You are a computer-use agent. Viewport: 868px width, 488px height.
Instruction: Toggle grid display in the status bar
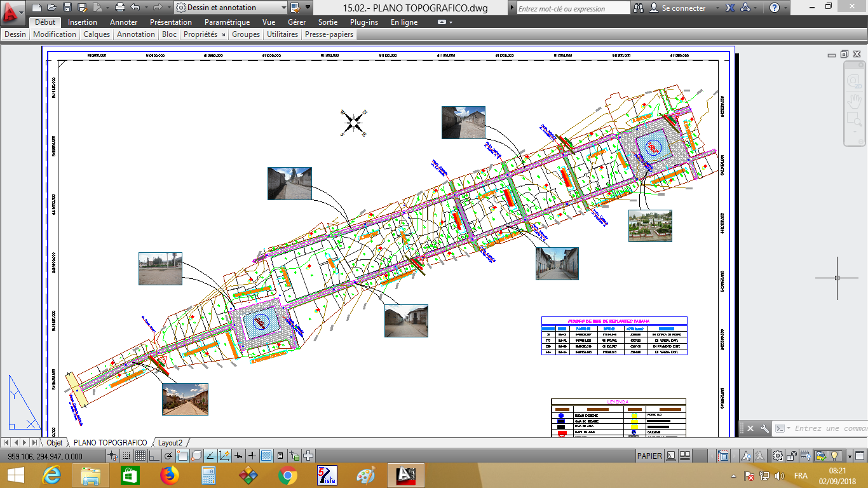click(x=141, y=455)
